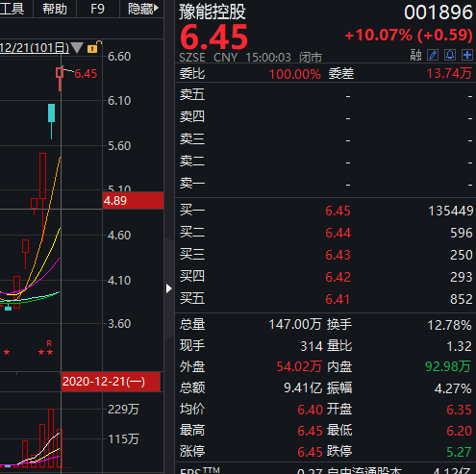Click the 12/21(101日) date range label
This screenshot has height=474, width=476.
pyautogui.click(x=34, y=48)
